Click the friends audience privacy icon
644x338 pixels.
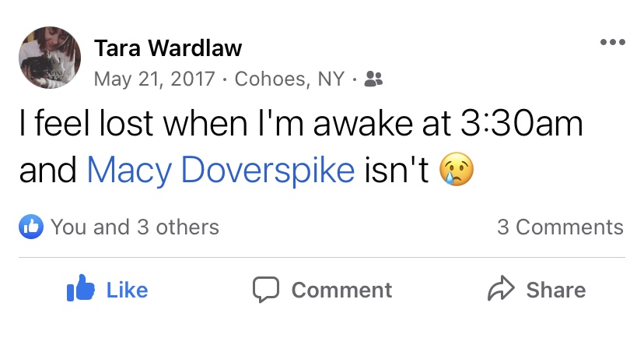[373, 79]
